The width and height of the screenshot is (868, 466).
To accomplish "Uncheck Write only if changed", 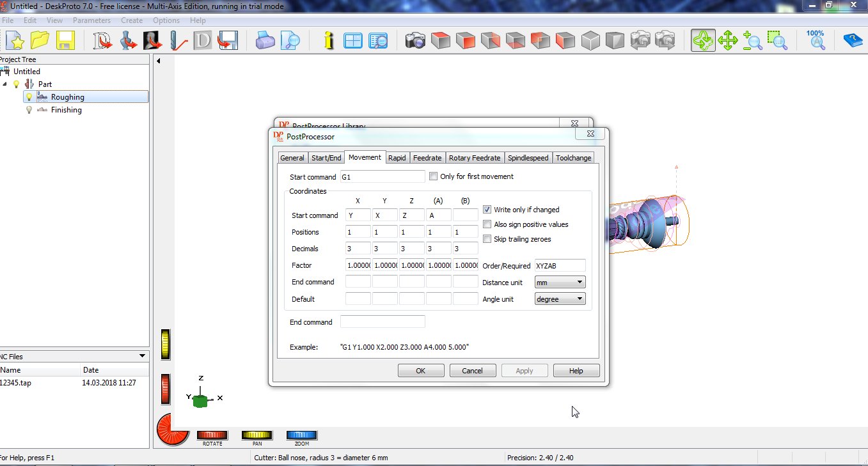I will tap(487, 210).
